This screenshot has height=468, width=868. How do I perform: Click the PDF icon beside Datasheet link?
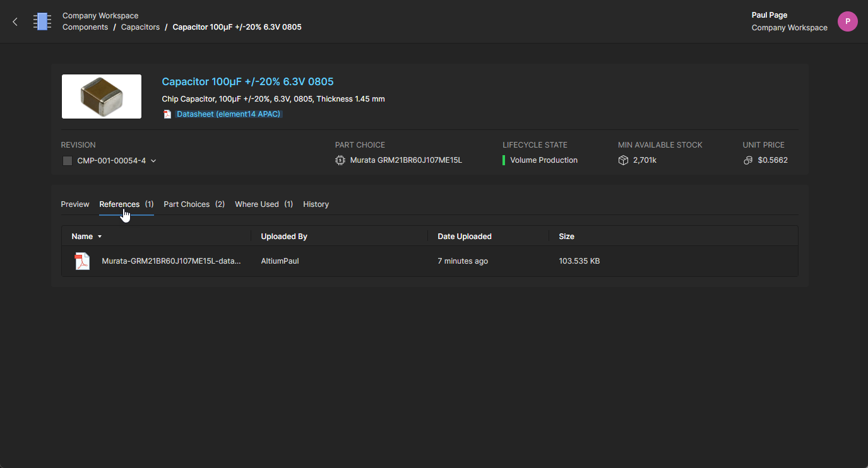tap(167, 114)
